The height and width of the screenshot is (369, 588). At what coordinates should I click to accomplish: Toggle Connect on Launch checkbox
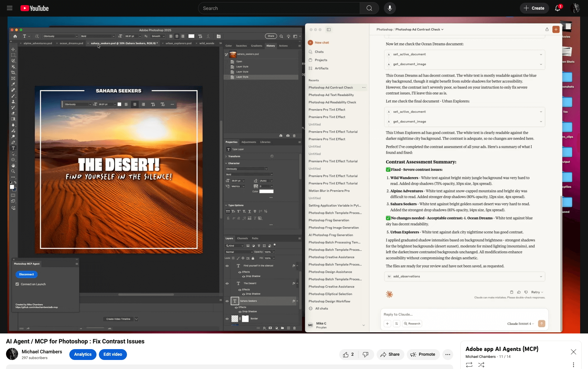tap(17, 284)
